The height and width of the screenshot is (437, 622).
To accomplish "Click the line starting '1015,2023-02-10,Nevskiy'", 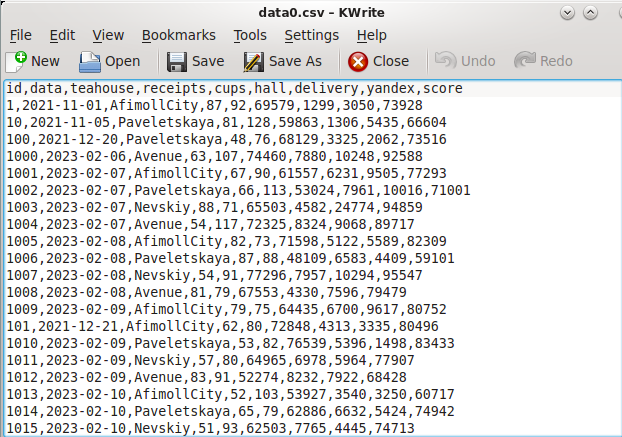I will (x=211, y=428).
